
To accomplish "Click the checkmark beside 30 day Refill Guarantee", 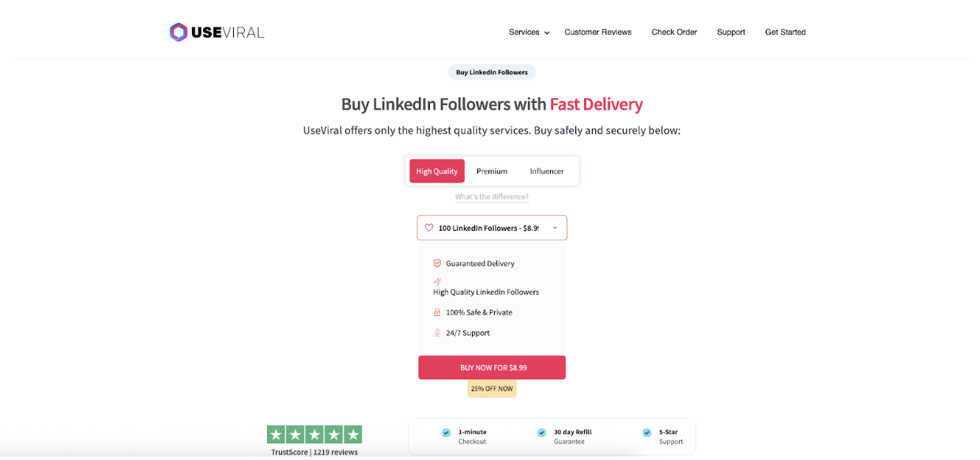I will tap(541, 432).
